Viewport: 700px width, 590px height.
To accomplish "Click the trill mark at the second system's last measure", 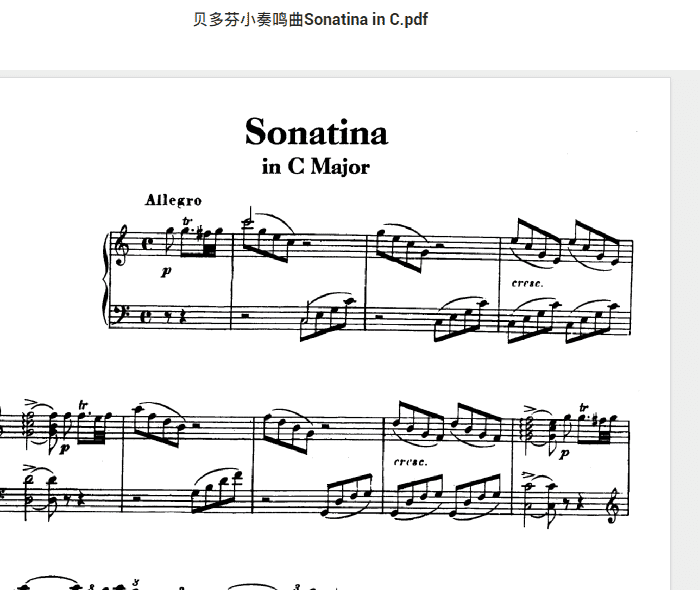I will pyautogui.click(x=584, y=407).
